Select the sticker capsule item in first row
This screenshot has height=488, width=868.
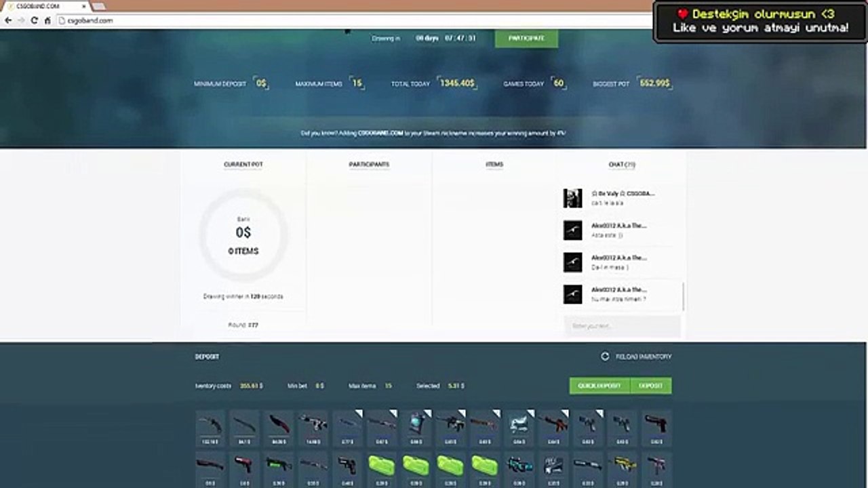(x=416, y=428)
